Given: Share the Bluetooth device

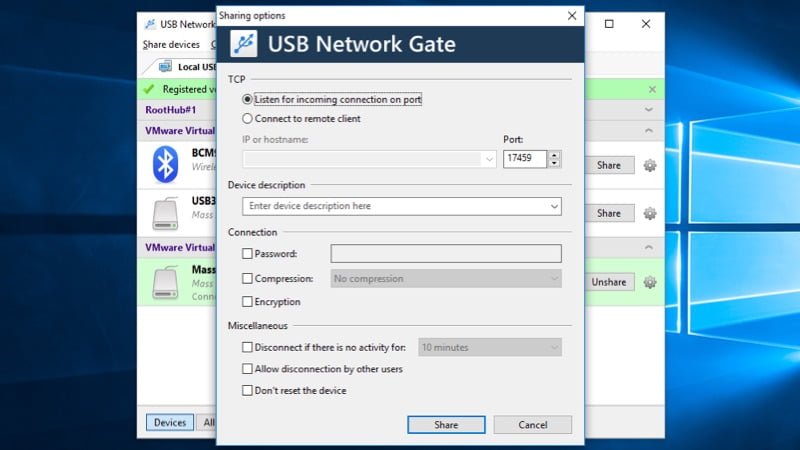Looking at the screenshot, I should (609, 165).
